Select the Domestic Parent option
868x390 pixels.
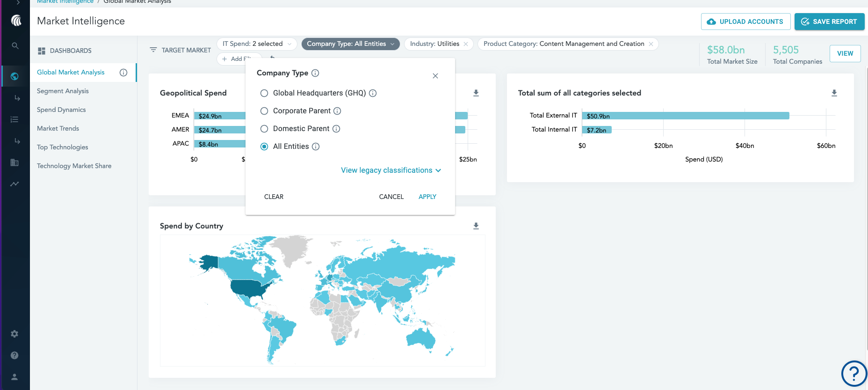pyautogui.click(x=264, y=129)
